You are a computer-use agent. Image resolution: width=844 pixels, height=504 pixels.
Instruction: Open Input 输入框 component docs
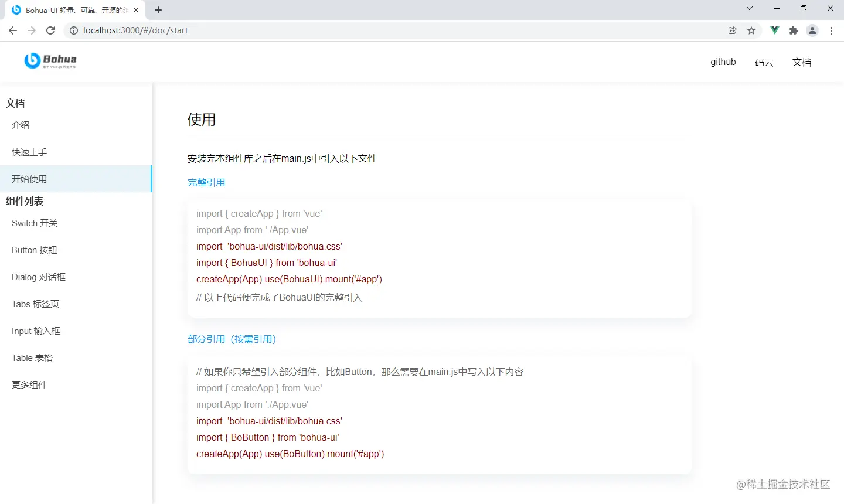pyautogui.click(x=76, y=331)
